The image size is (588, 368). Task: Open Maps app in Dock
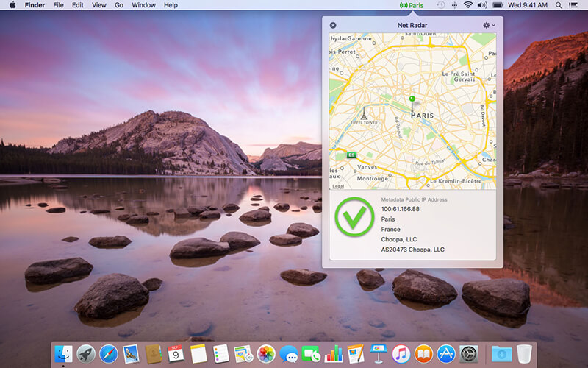244,354
